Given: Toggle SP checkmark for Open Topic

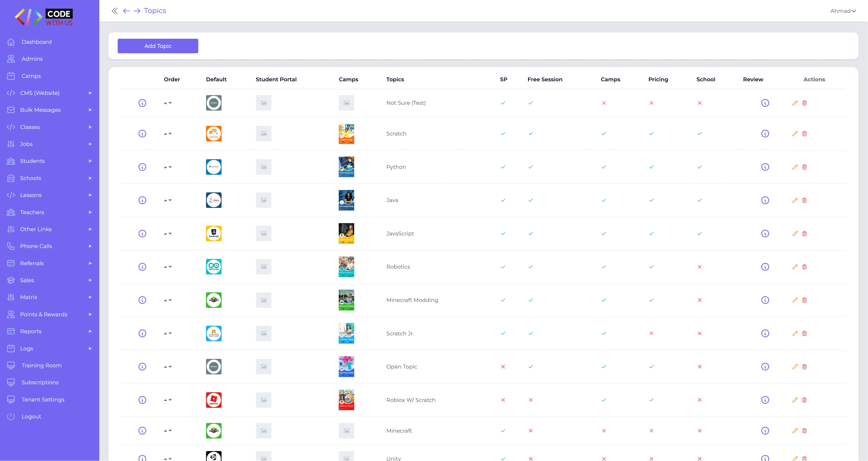Looking at the screenshot, I should 503,367.
